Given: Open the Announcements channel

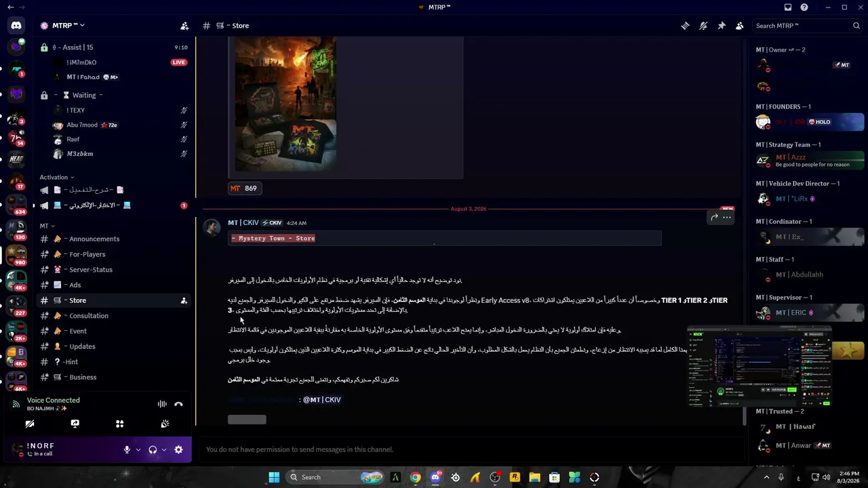Looking at the screenshot, I should (x=113, y=239).
